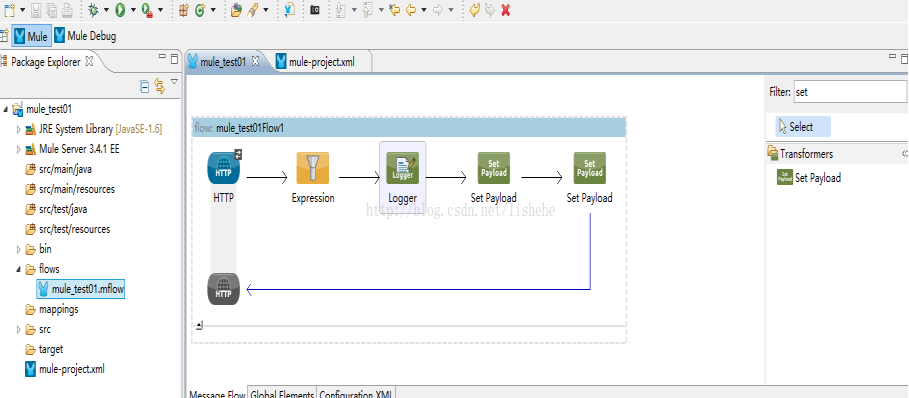This screenshot has height=398, width=909.
Task: Choose the Select tool in palette
Action: tap(803, 126)
